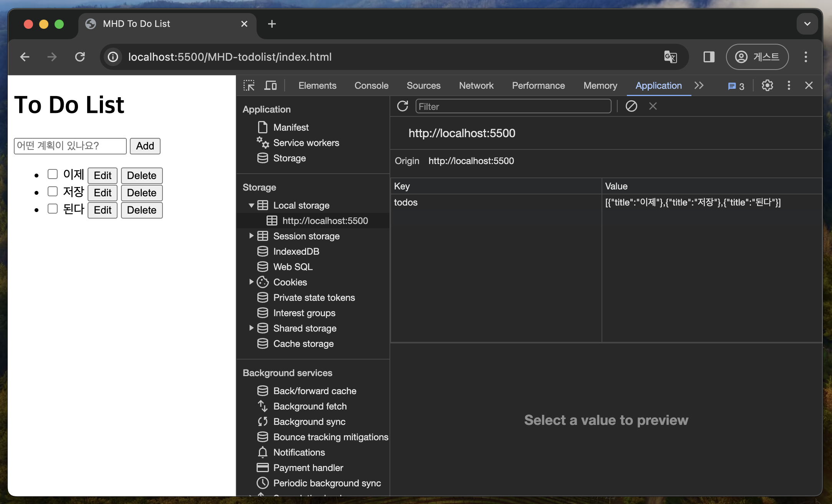This screenshot has width=832, height=504.
Task: Activate the inspect element picker icon
Action: coord(249,85)
